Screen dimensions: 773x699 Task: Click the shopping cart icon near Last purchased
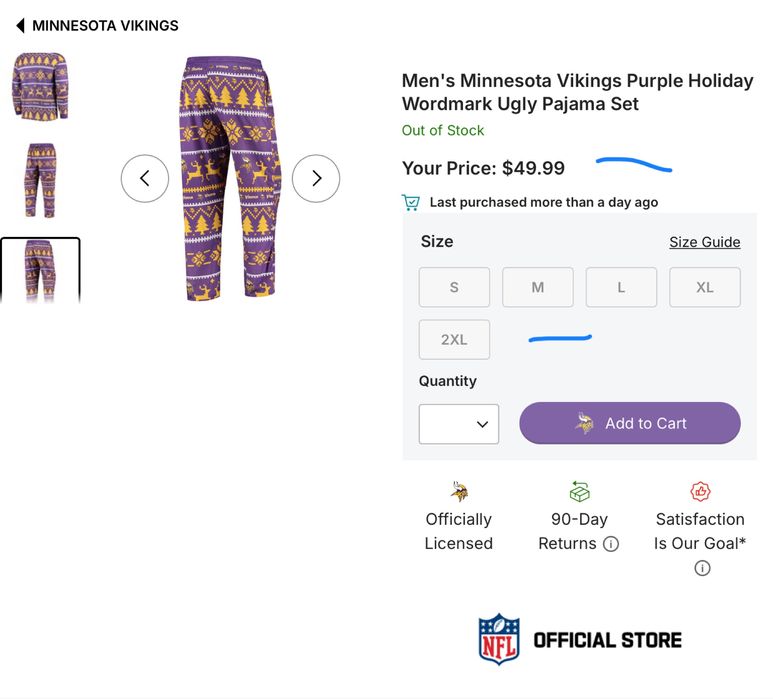(x=410, y=202)
